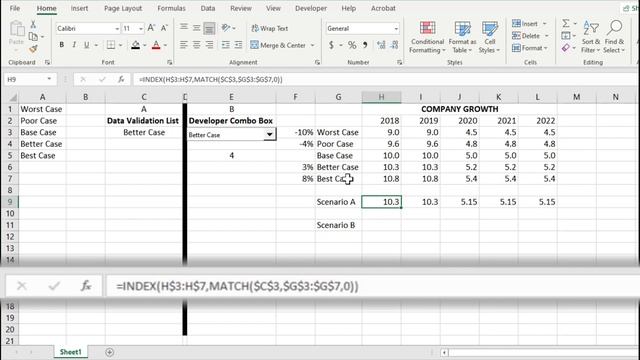Decrease font size with smaller A

(x=164, y=28)
